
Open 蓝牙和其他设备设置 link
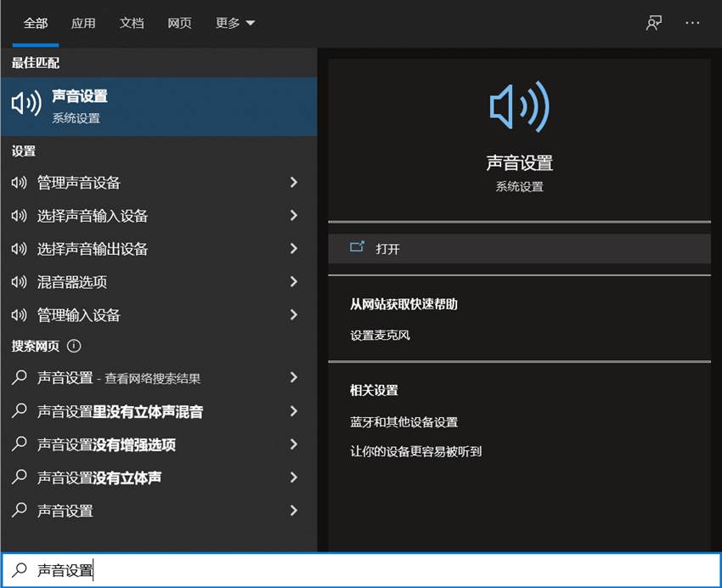pyautogui.click(x=403, y=422)
